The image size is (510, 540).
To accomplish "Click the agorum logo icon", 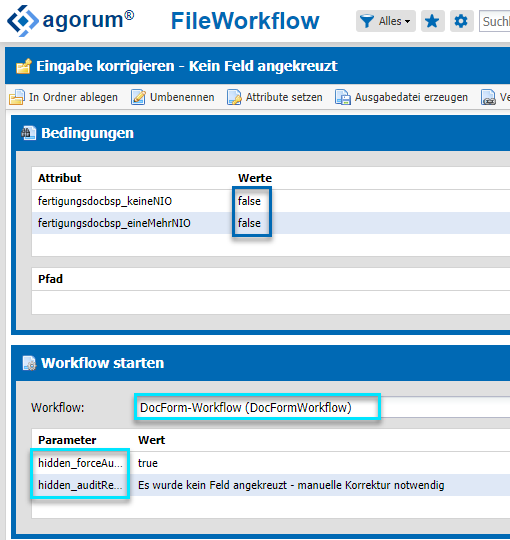I will 23,21.
